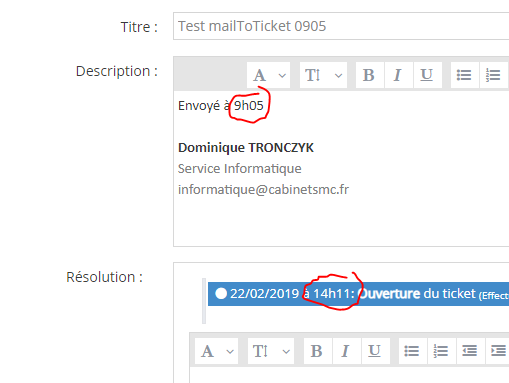Insert bulleted list in Description editor

click(x=464, y=75)
